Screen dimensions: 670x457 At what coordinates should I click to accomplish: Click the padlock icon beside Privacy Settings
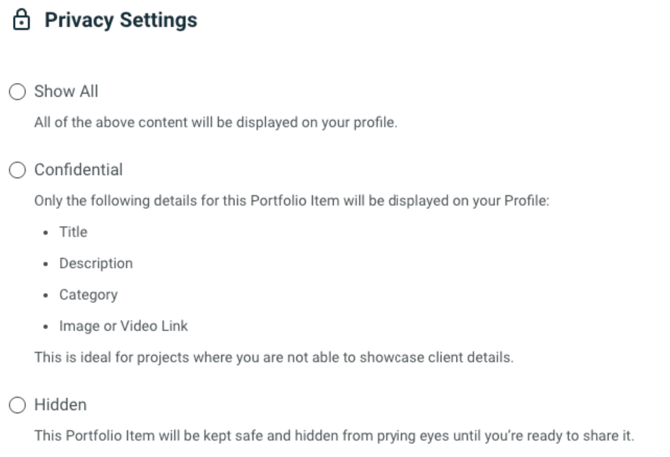click(x=21, y=20)
